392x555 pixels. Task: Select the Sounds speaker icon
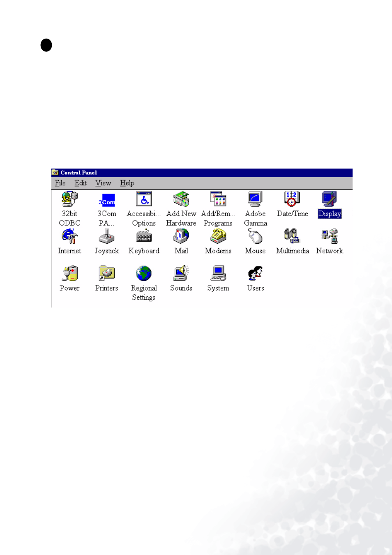coord(181,273)
